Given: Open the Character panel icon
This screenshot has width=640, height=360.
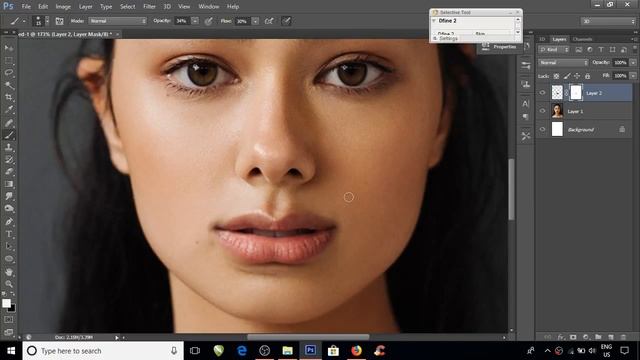Looking at the screenshot, I should (x=526, y=104).
